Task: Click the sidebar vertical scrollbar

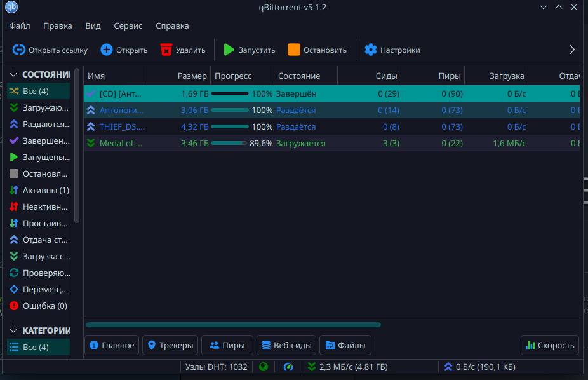Action: coord(76,146)
